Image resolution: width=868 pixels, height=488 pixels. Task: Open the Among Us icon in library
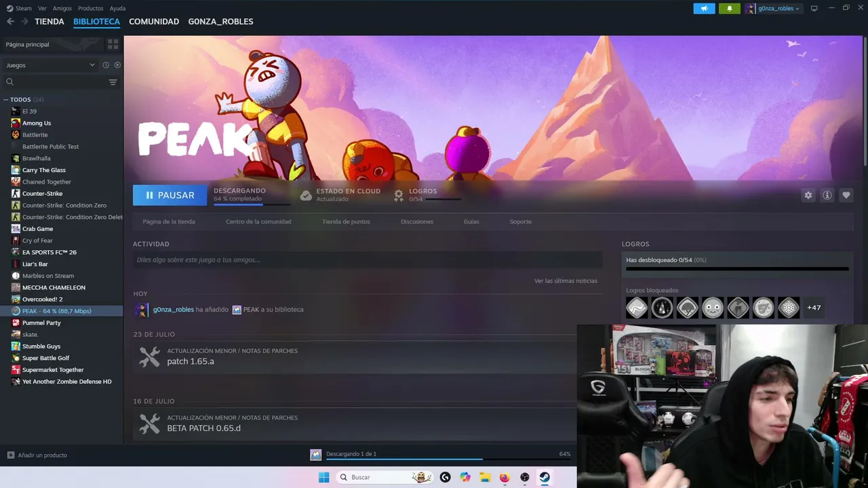coord(16,123)
